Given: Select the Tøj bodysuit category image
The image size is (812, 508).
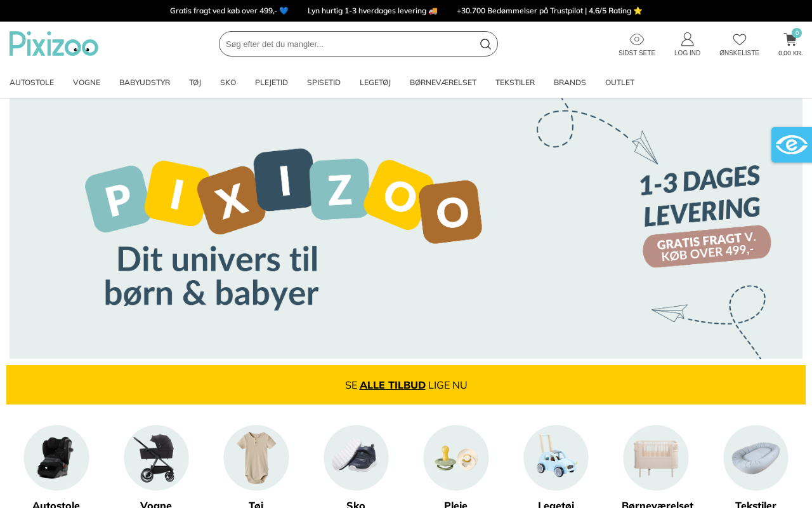Looking at the screenshot, I should coord(256,458).
